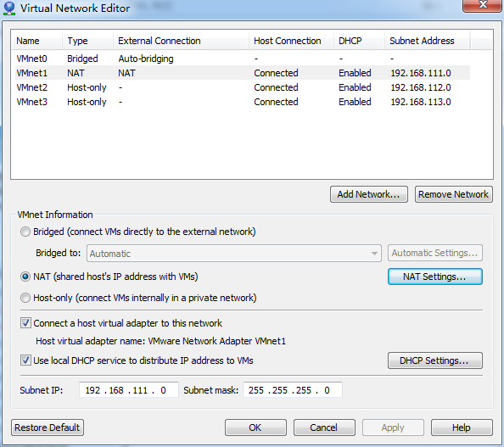Screen dimensions: 504x447
Task: Select the VMnet0 row
Action: [x=241, y=59]
